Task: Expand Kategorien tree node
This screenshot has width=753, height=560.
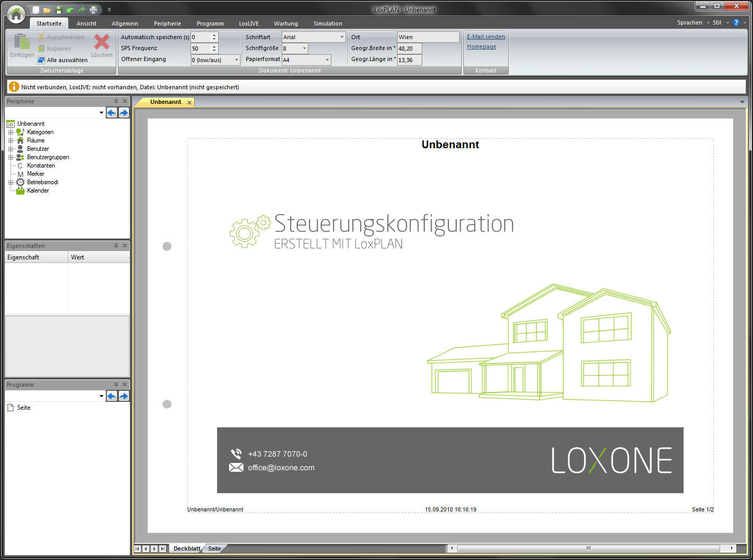Action: pos(10,132)
